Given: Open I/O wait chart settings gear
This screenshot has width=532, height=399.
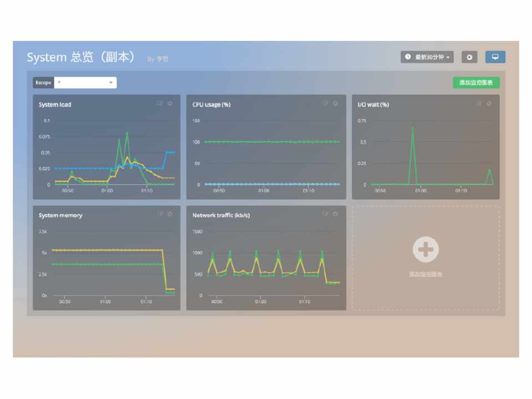Looking at the screenshot, I should (x=489, y=104).
